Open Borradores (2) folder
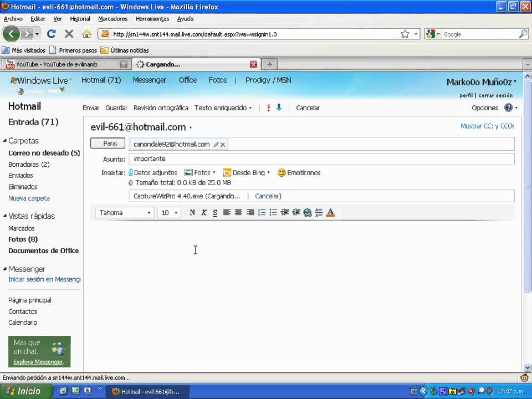This screenshot has width=532, height=399. (29, 164)
